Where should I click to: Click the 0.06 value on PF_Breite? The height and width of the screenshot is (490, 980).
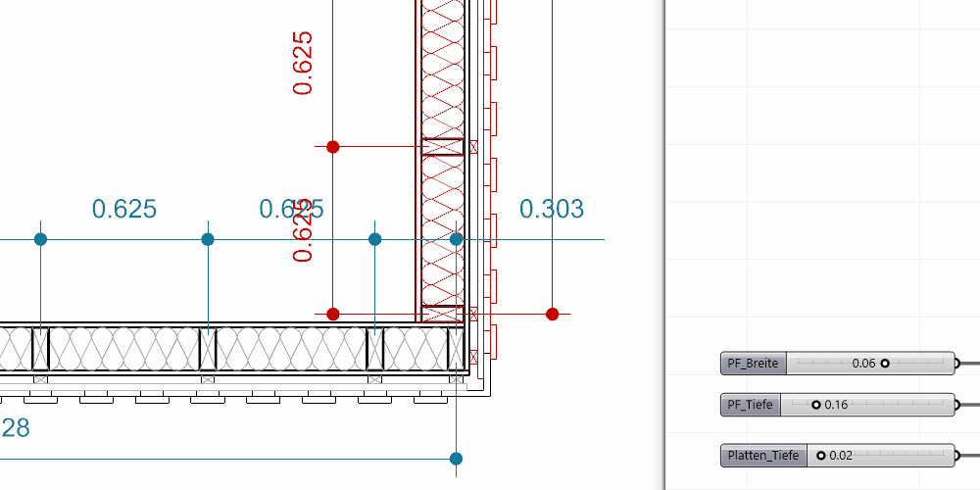(x=863, y=364)
